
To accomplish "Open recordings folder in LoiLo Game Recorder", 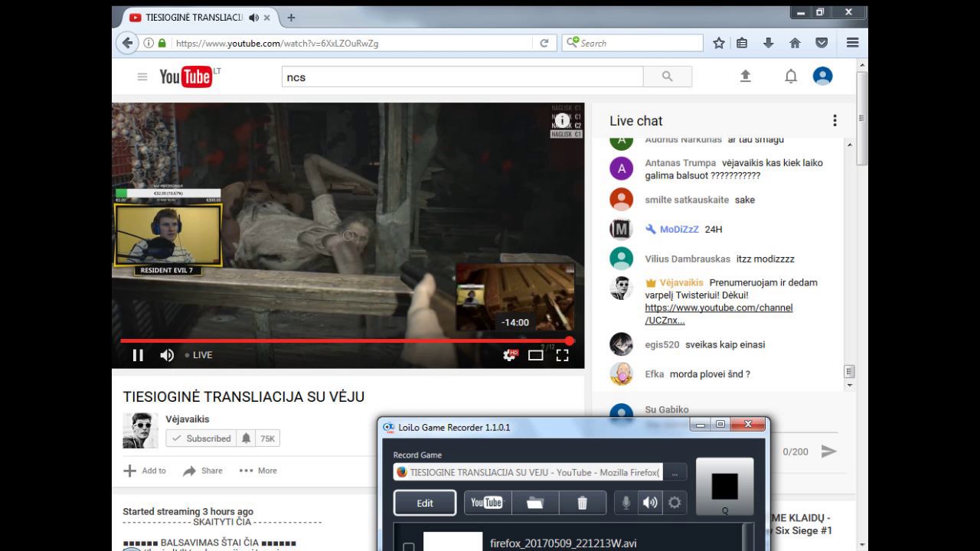I will point(534,503).
